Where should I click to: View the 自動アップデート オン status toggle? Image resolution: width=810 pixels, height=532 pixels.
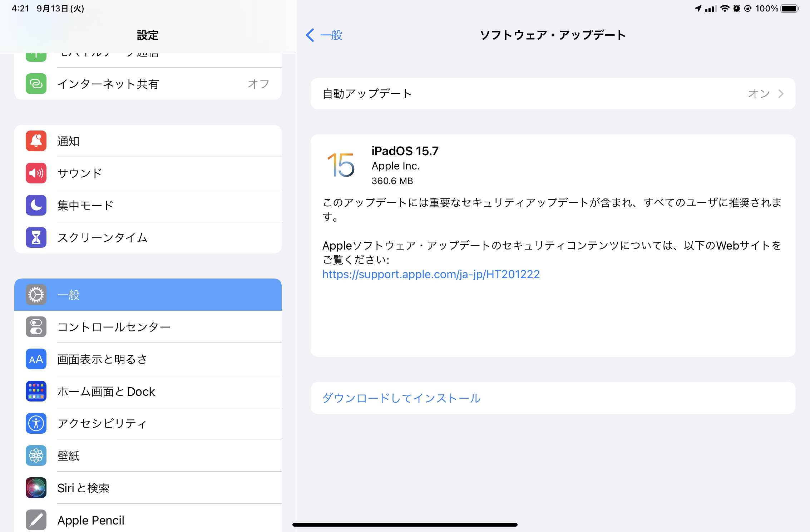coord(759,94)
